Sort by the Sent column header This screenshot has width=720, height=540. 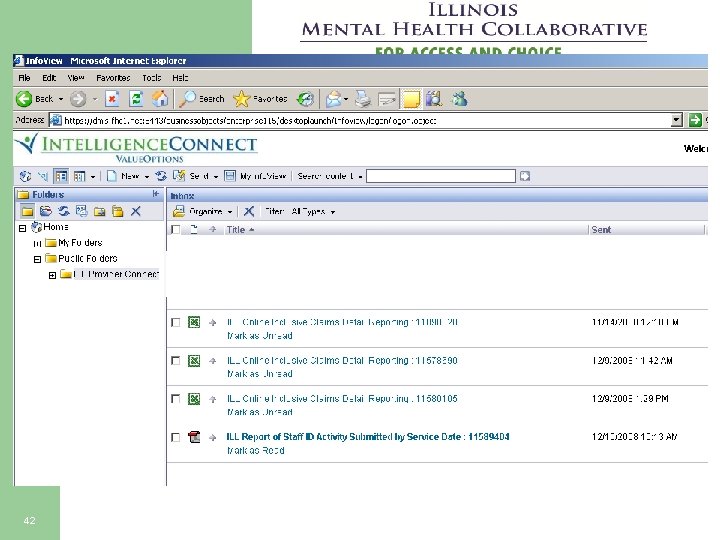click(601, 230)
